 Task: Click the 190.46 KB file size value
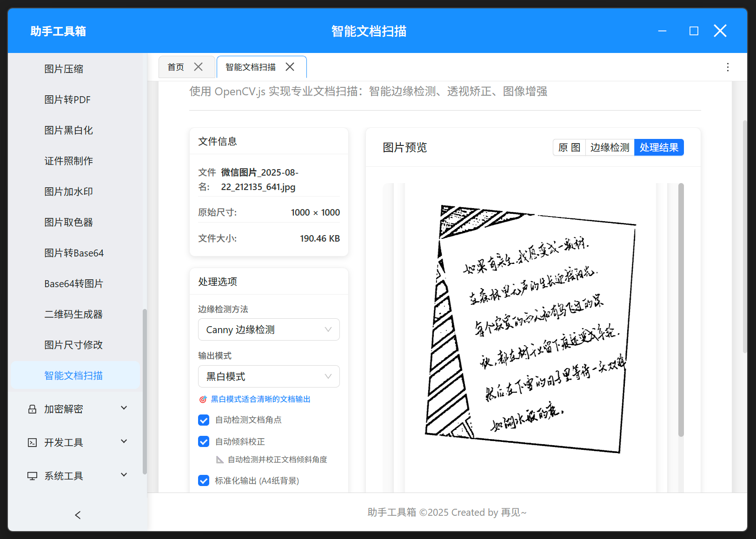[x=320, y=238]
